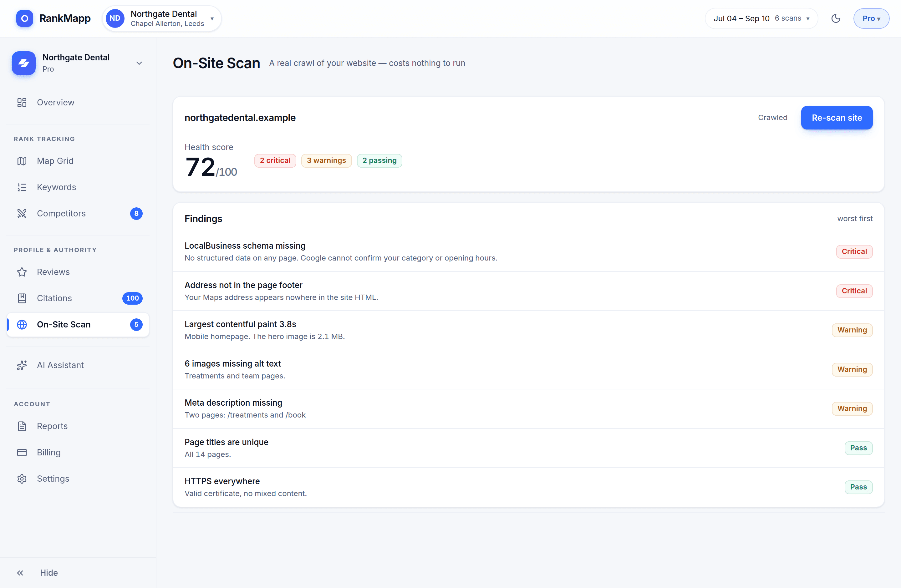This screenshot has width=901, height=588.
Task: Open the Pro plan dropdown
Action: (x=871, y=18)
